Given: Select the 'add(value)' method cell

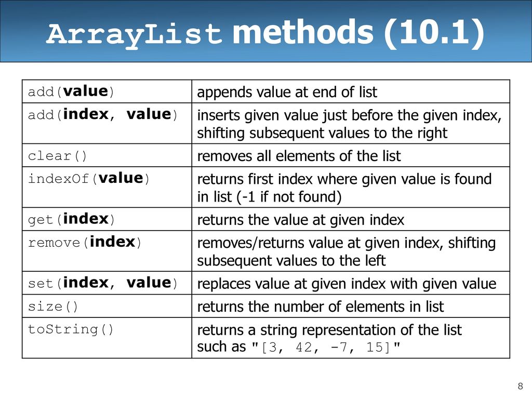Looking at the screenshot, I should [107, 91].
